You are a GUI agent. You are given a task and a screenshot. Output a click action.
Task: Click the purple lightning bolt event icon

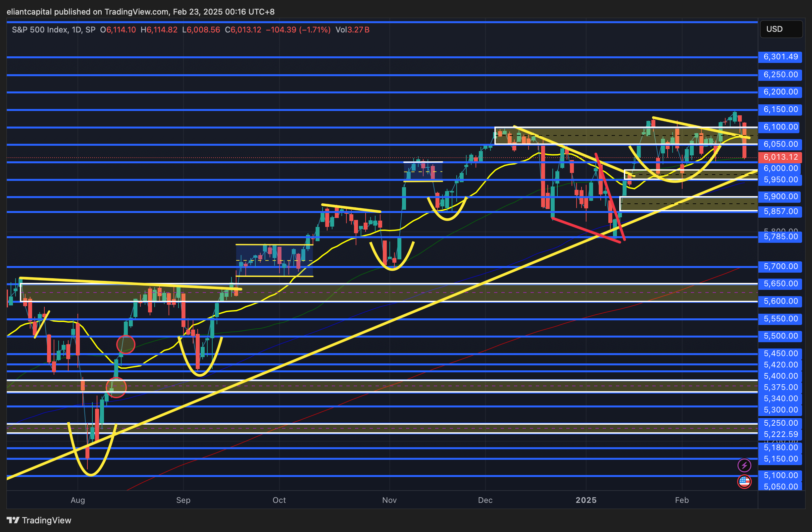click(x=744, y=465)
